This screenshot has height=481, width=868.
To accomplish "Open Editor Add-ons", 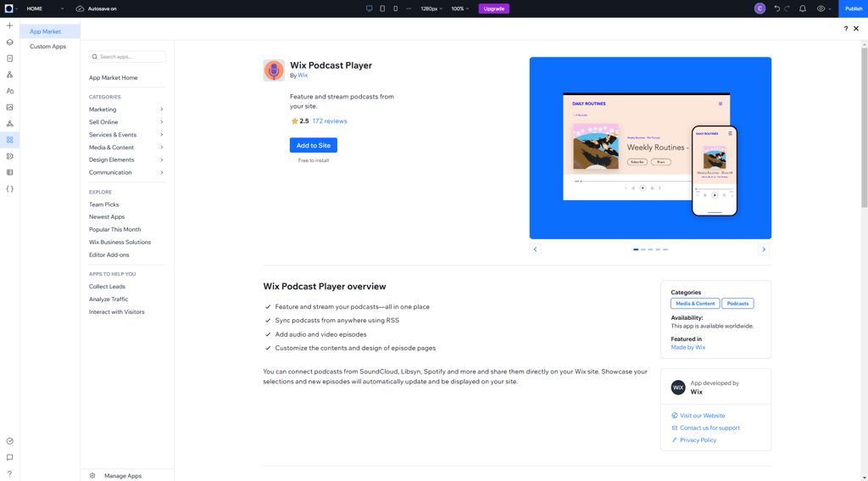I will (x=109, y=254).
